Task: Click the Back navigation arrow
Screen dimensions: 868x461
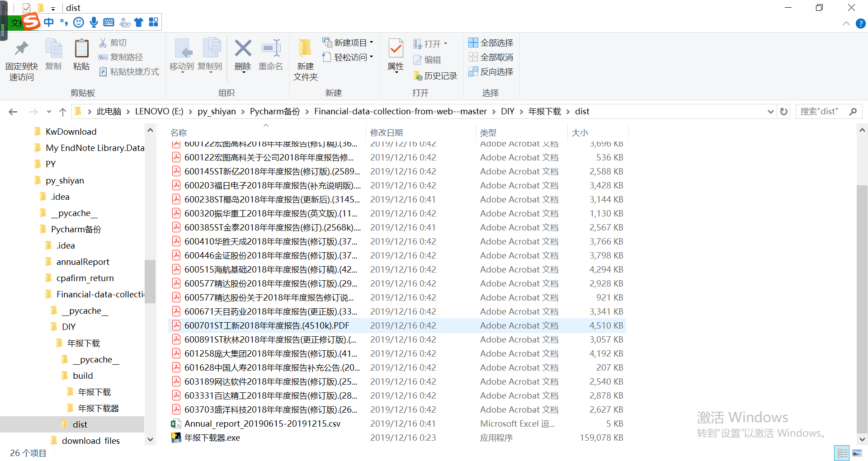Action: pyautogui.click(x=13, y=112)
